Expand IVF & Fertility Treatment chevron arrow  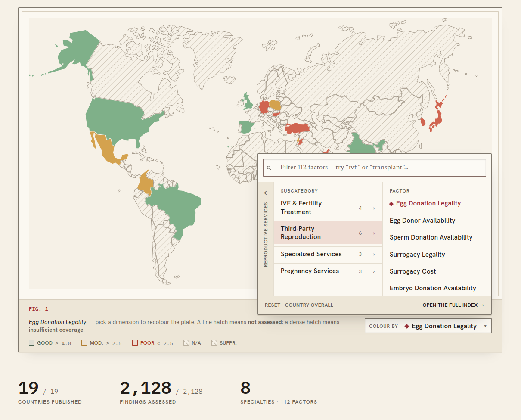point(374,208)
